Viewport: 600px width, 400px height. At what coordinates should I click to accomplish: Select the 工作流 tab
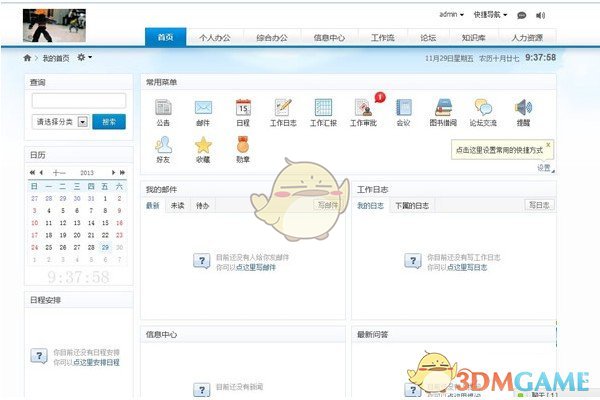pyautogui.click(x=383, y=38)
